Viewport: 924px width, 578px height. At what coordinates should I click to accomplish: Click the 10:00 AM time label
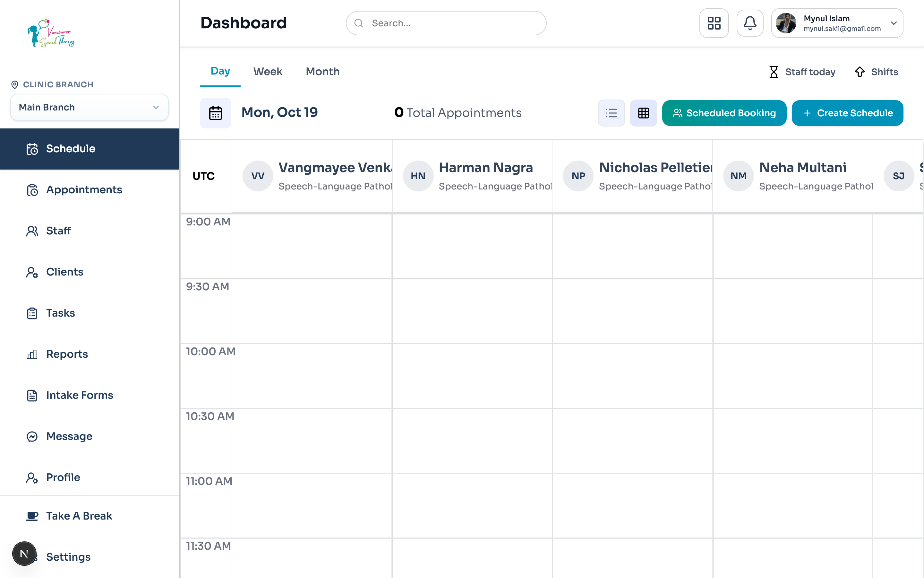(x=210, y=351)
